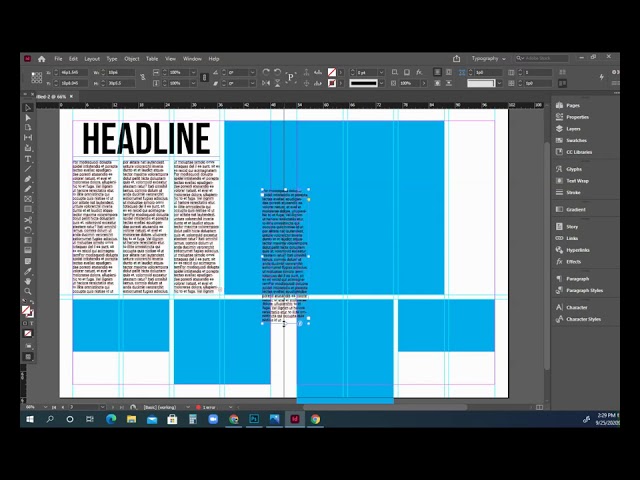The image size is (640, 480).
Task: Click the Share document icon
Action: pyautogui.click(x=456, y=59)
